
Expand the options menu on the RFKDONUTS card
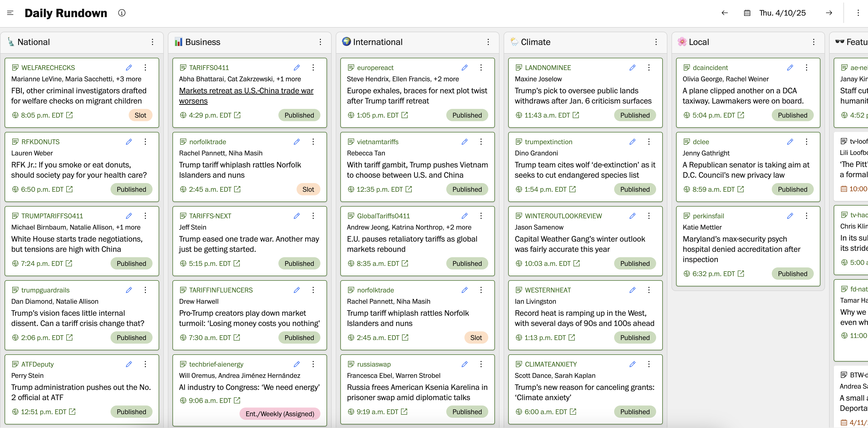coord(145,141)
